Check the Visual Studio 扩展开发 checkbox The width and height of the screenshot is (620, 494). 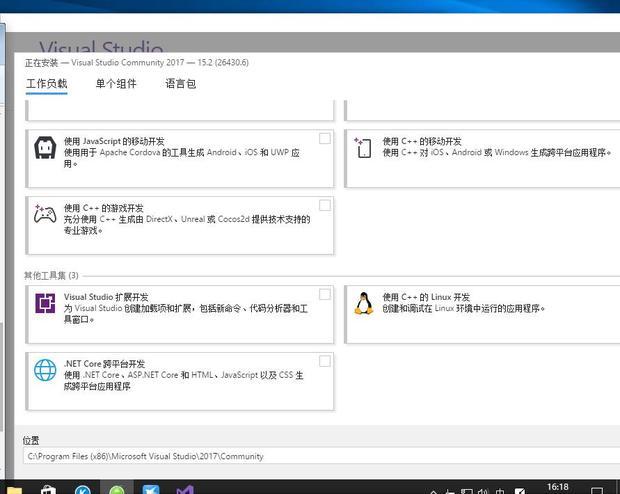pos(325,294)
